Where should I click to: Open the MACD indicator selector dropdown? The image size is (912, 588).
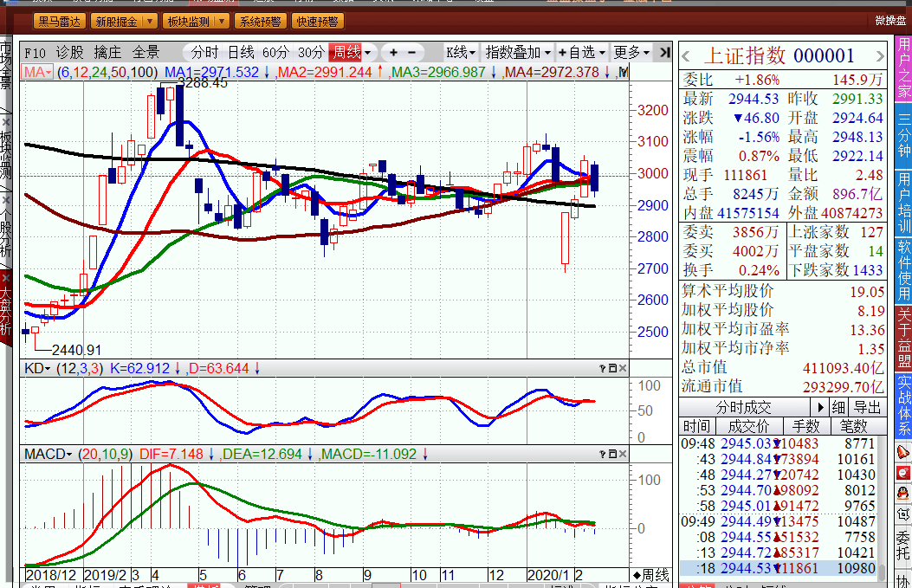49,455
